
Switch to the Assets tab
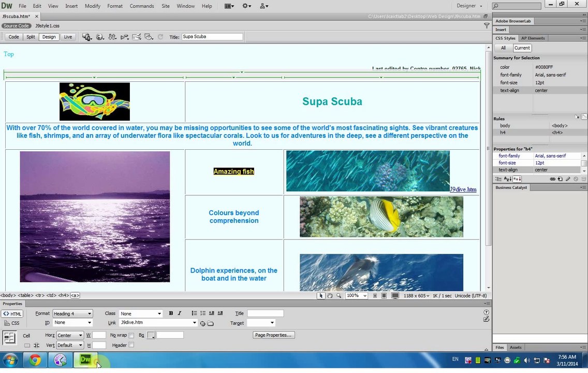point(516,348)
